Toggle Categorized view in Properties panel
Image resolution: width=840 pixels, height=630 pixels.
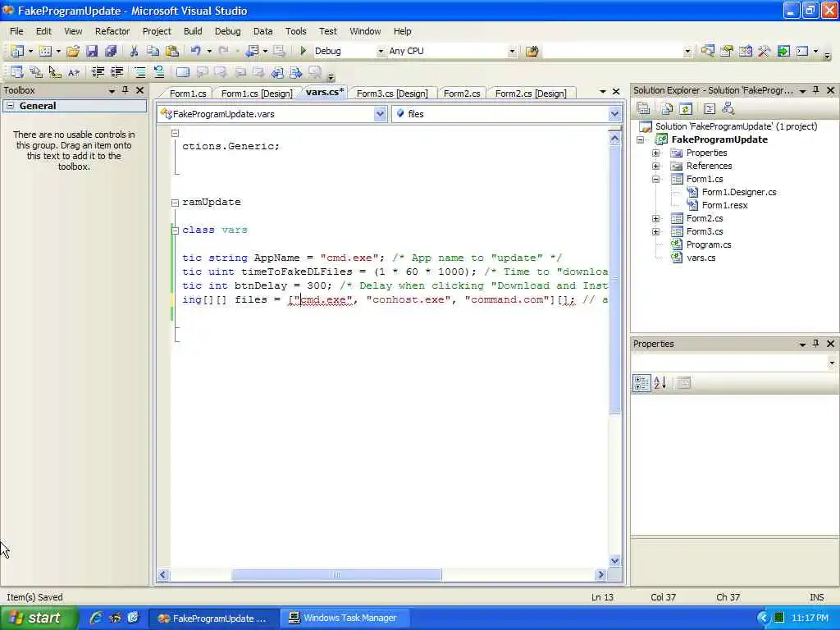coord(641,382)
